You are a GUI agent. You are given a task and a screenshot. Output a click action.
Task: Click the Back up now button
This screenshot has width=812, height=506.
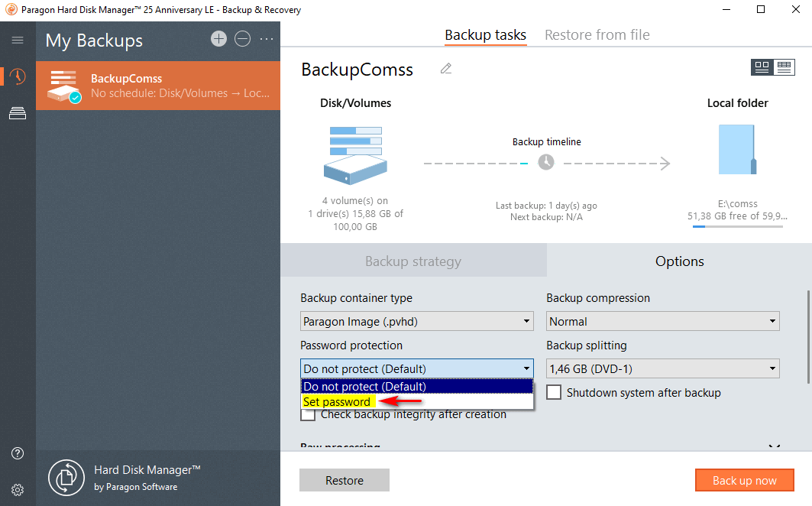[x=744, y=480]
